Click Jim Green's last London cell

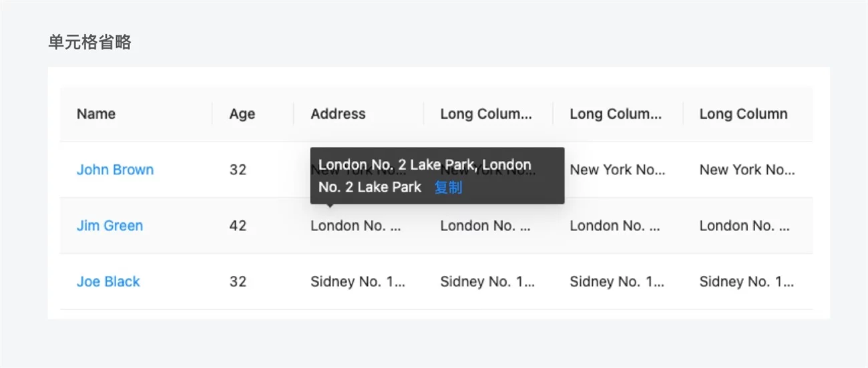(744, 226)
